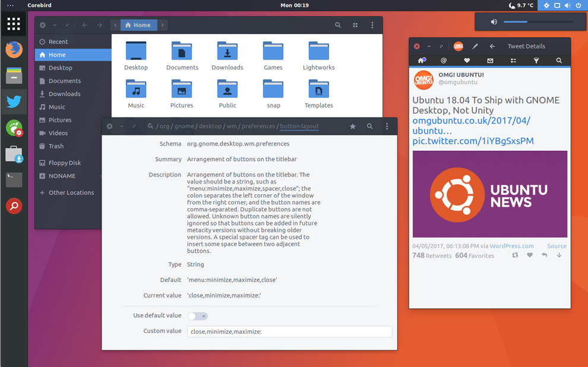Click the reply arrow under the tweet
The image size is (588, 367).
(x=545, y=255)
